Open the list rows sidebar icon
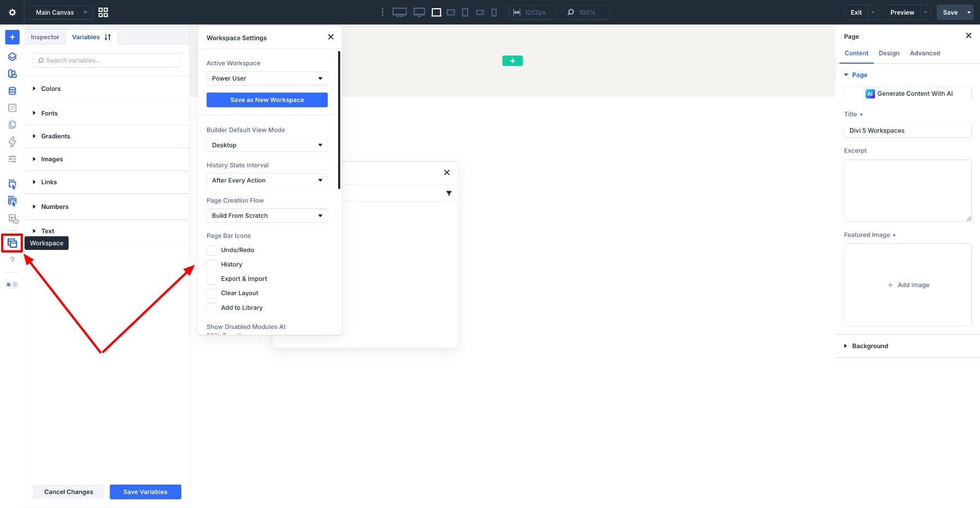 coord(12,159)
